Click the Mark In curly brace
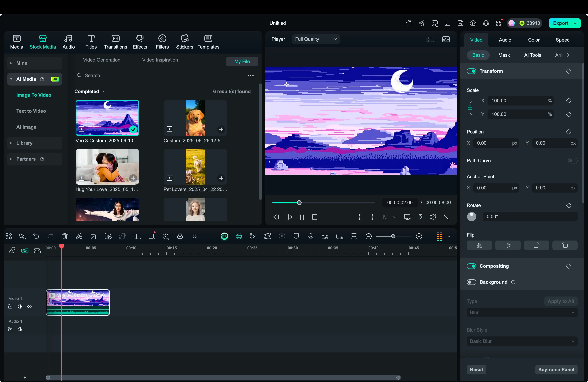 tap(359, 217)
